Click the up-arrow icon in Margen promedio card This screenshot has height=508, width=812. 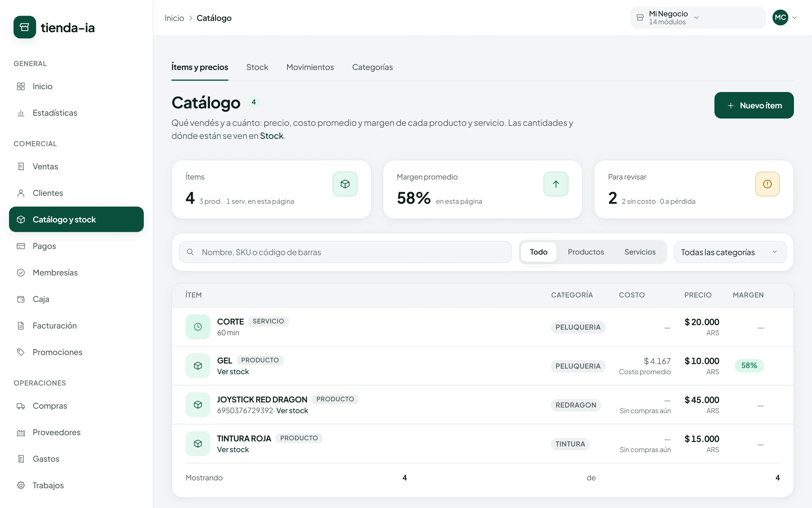[556, 184]
